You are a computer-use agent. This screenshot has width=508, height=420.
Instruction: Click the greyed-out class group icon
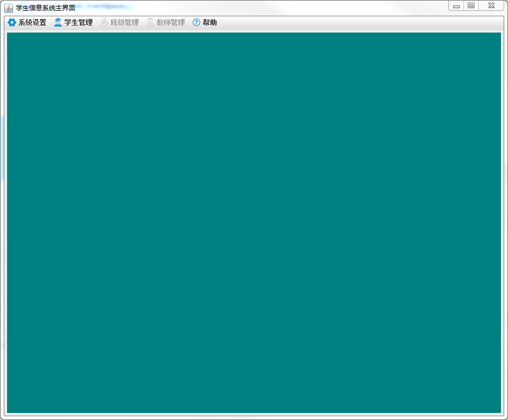click(104, 22)
